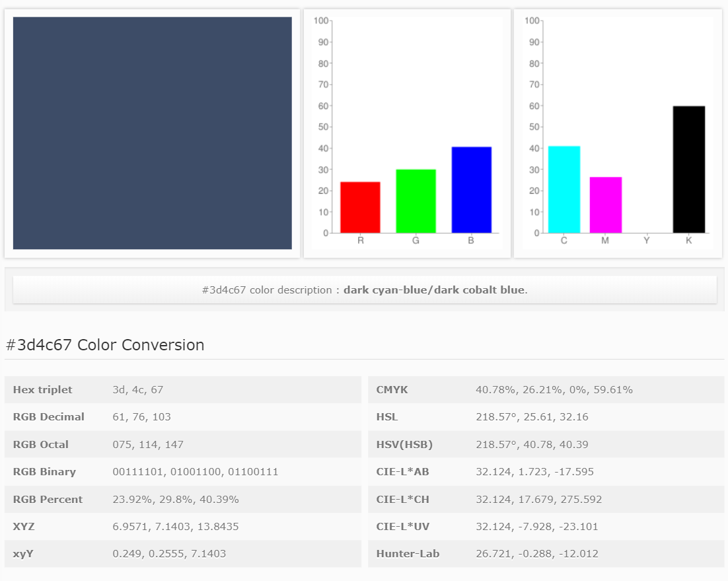Click the green G bar in RGB chart
The image size is (728, 581).
(416, 201)
